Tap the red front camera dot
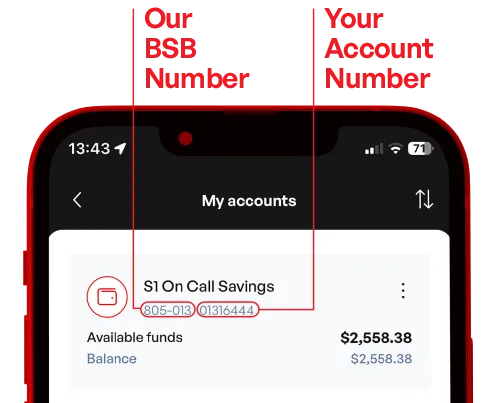Screen dimensions: 500x403 coord(185,139)
